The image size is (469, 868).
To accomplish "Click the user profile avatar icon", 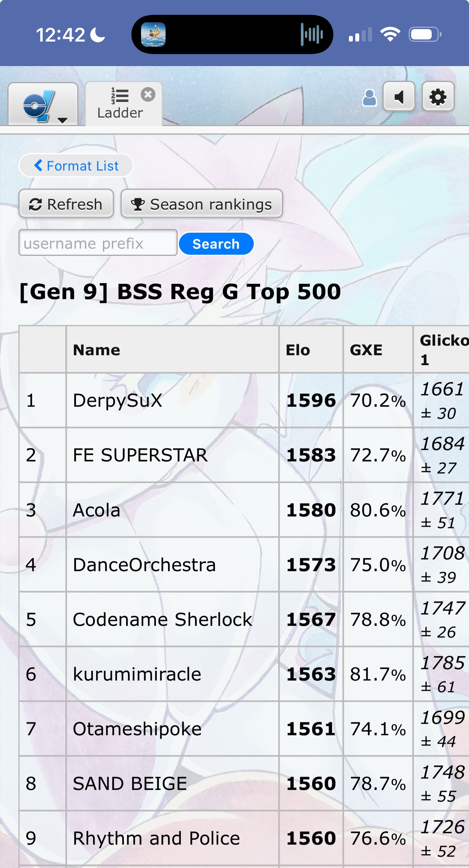I will [x=369, y=98].
